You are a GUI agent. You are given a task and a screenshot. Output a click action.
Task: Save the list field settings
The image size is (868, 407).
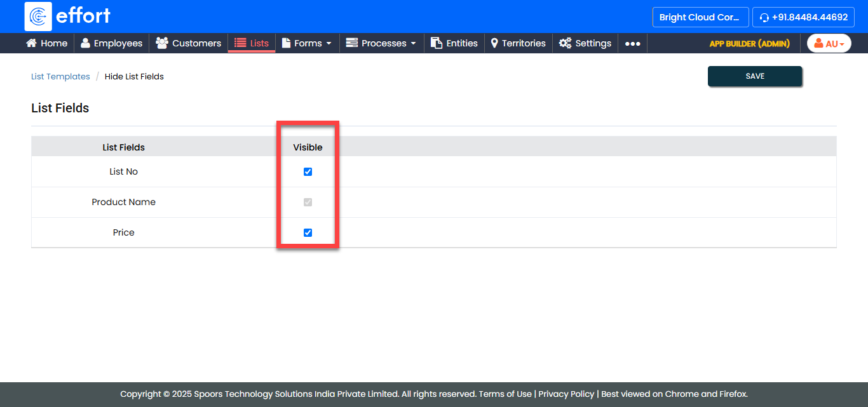tap(754, 76)
